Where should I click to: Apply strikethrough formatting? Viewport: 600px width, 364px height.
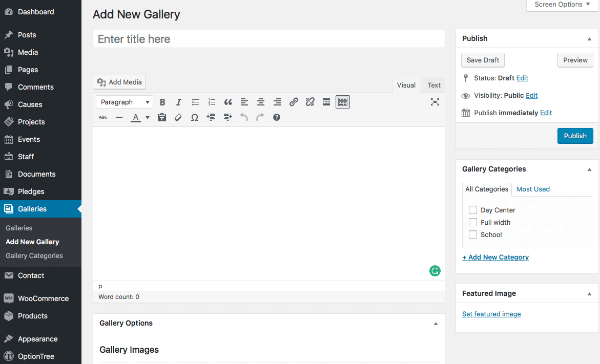pos(103,117)
